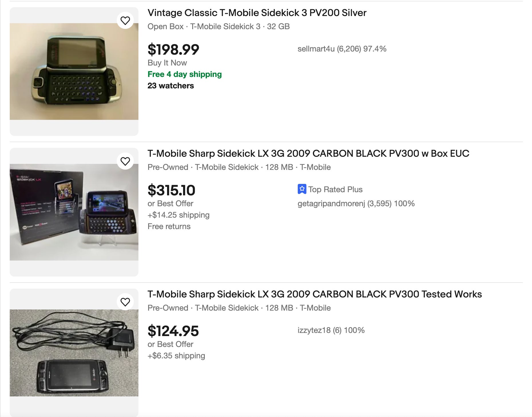The image size is (532, 417).
Task: Click the 23 watchers label
Action: tap(171, 86)
